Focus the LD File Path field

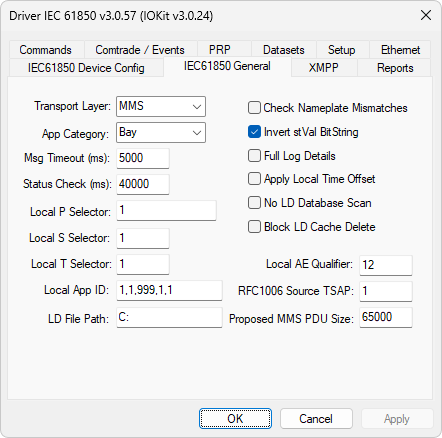pyautogui.click(x=169, y=317)
